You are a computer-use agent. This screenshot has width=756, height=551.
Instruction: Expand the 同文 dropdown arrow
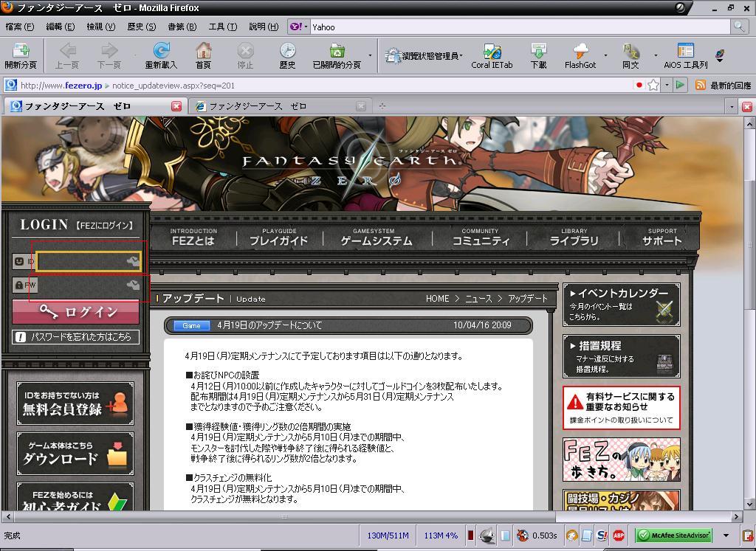tap(656, 56)
